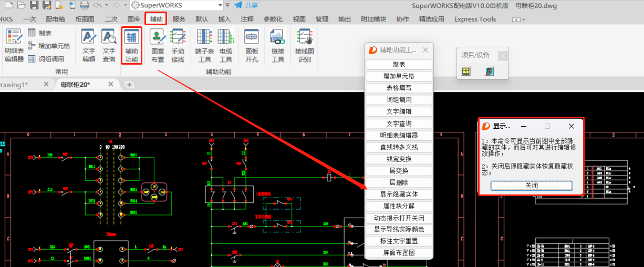This screenshot has width=644, height=267.
Task: Switch to Drawing1* document tab
Action: point(15,84)
